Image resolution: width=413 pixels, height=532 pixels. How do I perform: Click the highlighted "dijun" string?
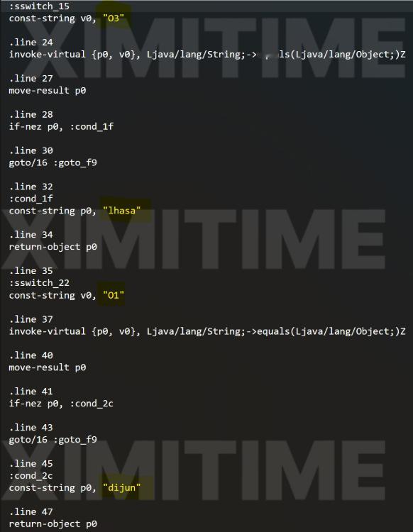pos(121,487)
